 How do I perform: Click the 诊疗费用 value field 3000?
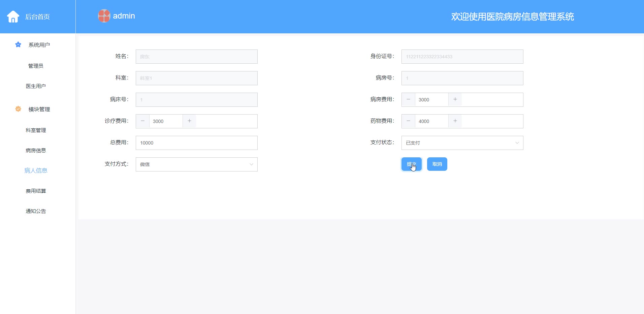(x=166, y=121)
